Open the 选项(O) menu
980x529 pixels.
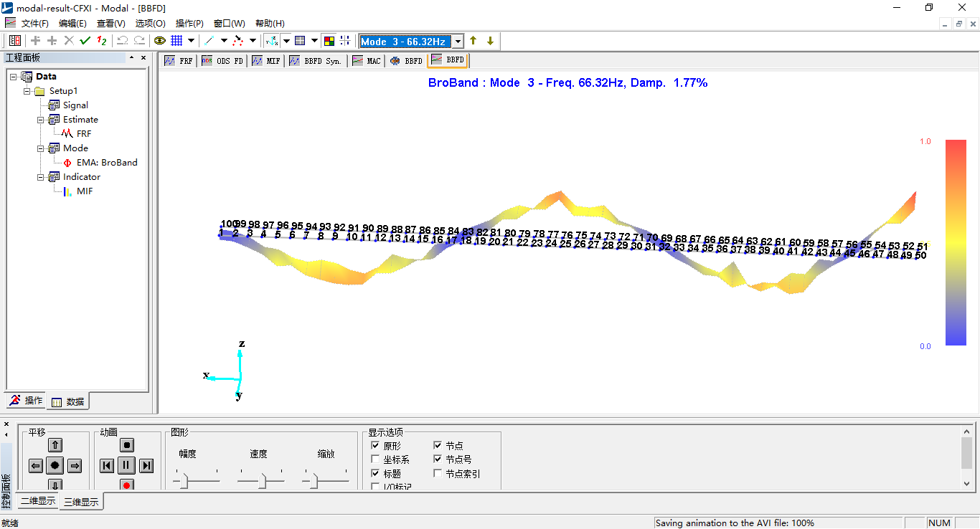150,24
